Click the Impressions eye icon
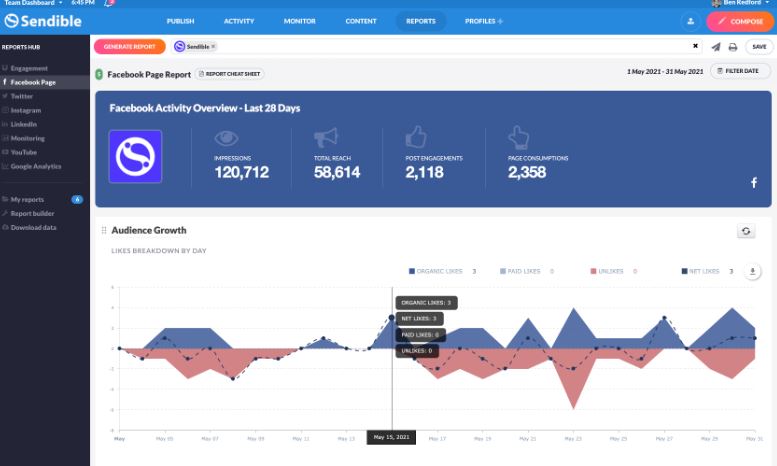Screen dimensions: 777x466 coord(226,138)
